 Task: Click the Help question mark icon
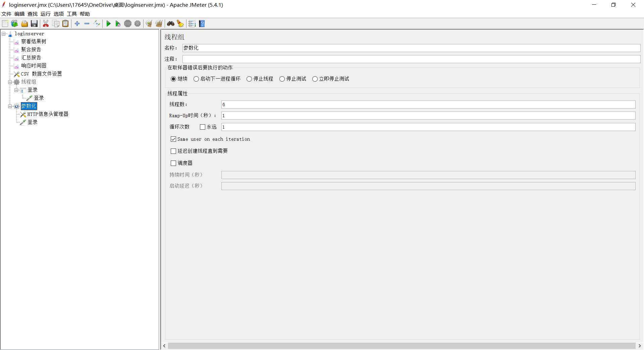[x=202, y=24]
